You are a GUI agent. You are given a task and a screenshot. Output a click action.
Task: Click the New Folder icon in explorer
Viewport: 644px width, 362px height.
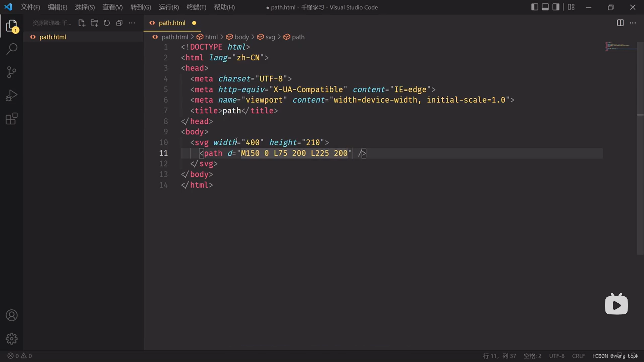pyautogui.click(x=94, y=23)
